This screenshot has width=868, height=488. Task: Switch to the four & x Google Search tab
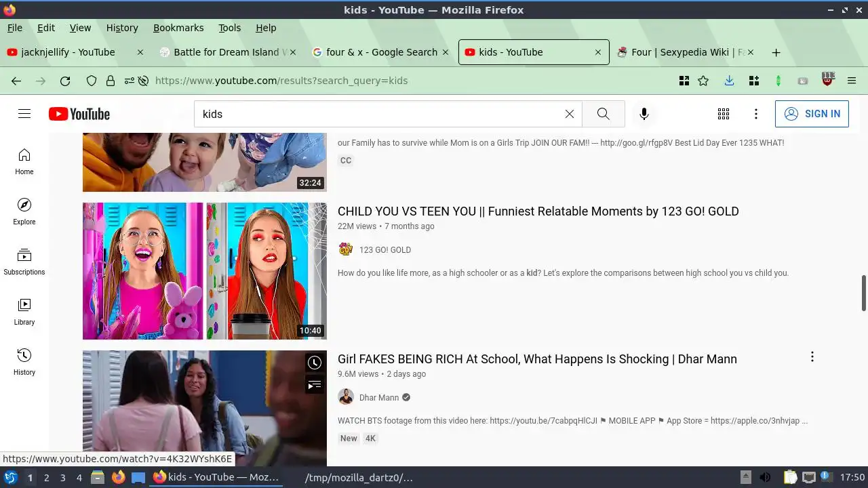coord(381,52)
